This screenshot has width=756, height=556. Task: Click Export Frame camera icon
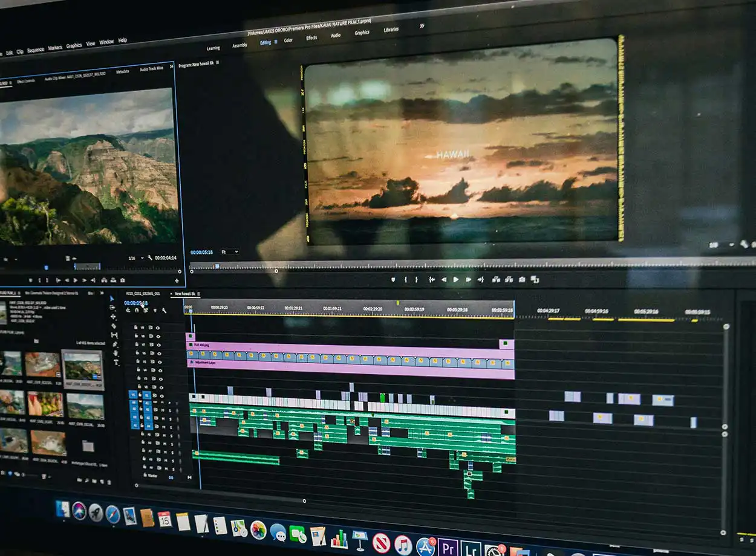click(521, 280)
